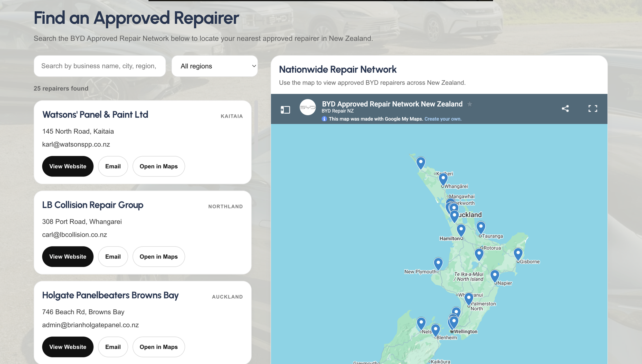
Task: Click the 'Nationwide Repair Network' heading
Action: tap(338, 70)
